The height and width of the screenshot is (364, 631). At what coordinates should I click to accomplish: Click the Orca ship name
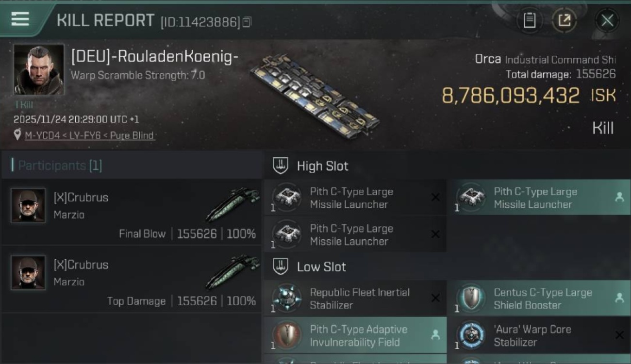click(488, 59)
